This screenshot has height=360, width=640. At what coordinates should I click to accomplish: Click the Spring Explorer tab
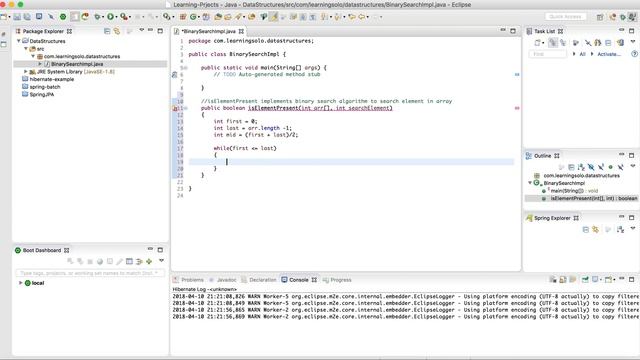552,218
